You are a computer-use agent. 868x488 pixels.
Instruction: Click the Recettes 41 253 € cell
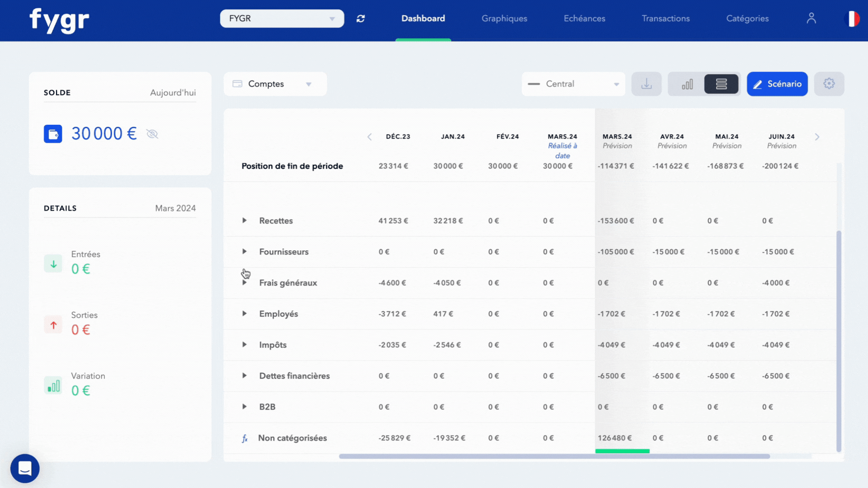[x=393, y=221]
